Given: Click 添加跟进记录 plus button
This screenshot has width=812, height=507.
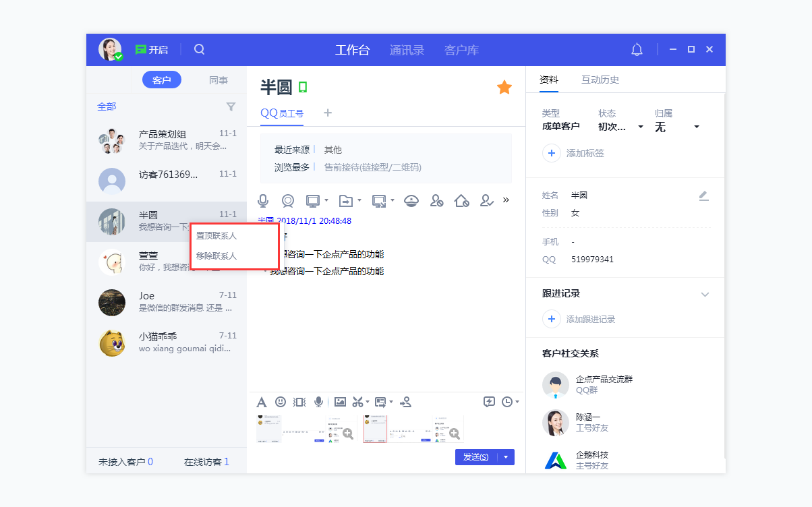Looking at the screenshot, I should point(551,319).
